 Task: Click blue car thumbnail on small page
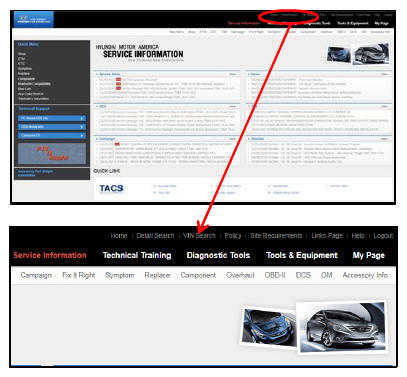tap(339, 55)
